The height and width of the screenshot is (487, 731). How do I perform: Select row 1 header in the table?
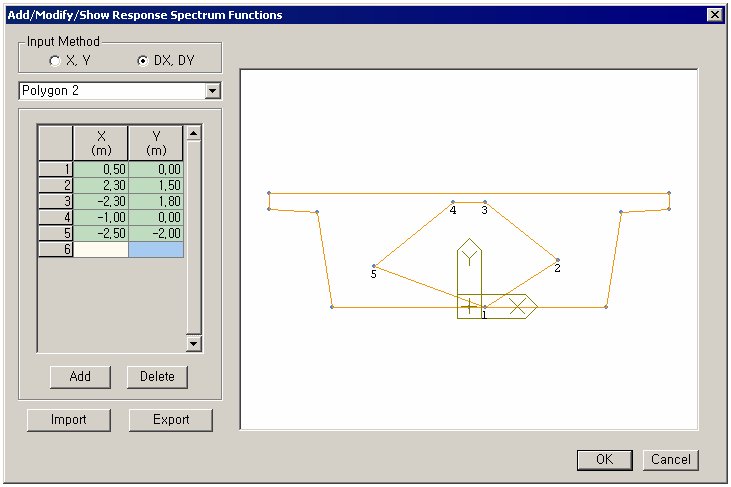(55, 169)
